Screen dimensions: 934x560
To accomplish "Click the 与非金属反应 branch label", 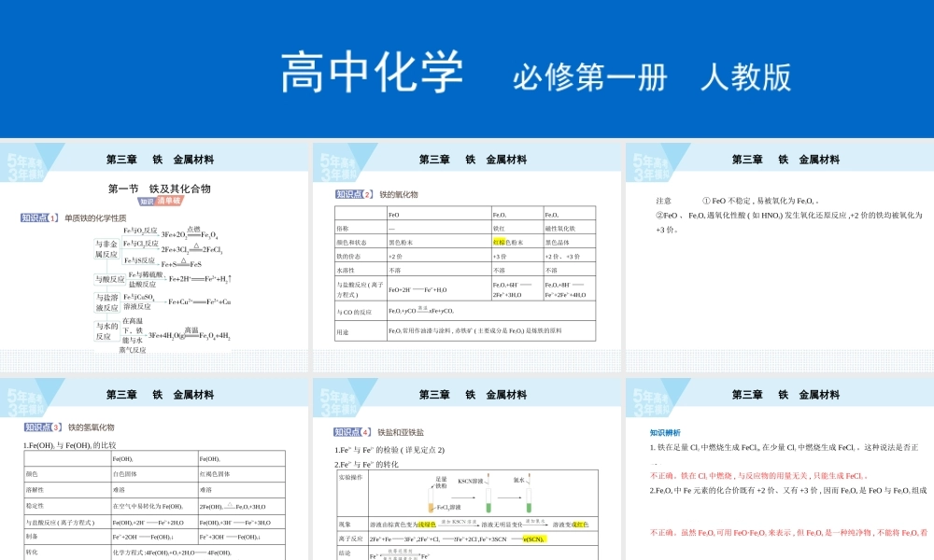I will 106,249.
